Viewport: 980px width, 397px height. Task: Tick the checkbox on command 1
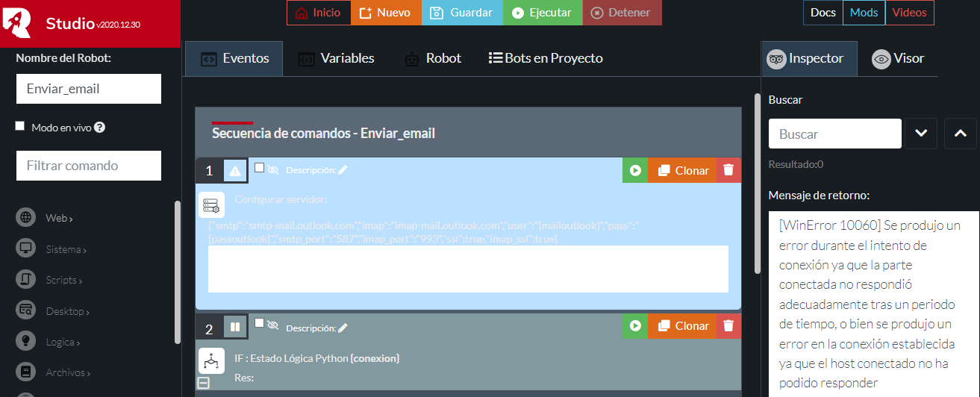pyautogui.click(x=259, y=168)
